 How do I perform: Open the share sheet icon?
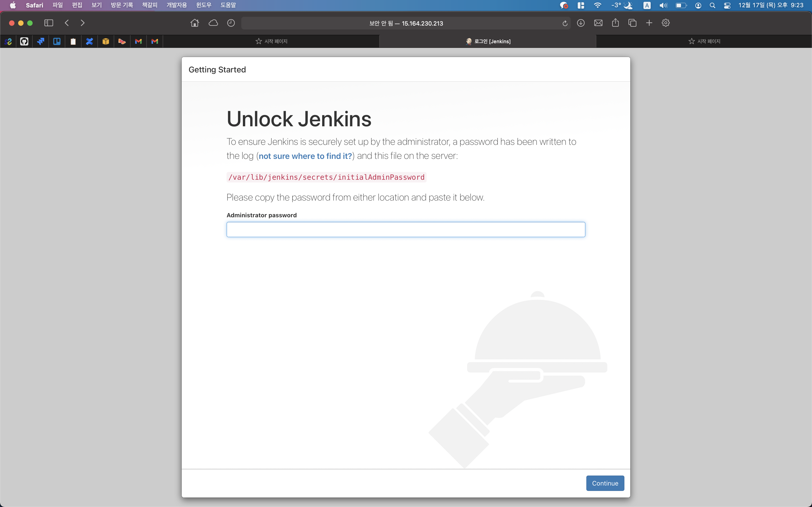[x=615, y=23]
